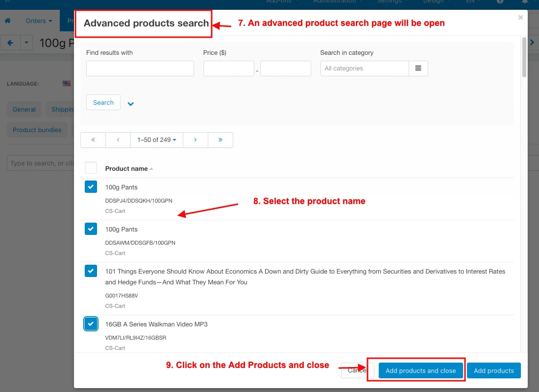Switch to the General tab
This screenshot has width=539, height=392.
pyautogui.click(x=24, y=109)
